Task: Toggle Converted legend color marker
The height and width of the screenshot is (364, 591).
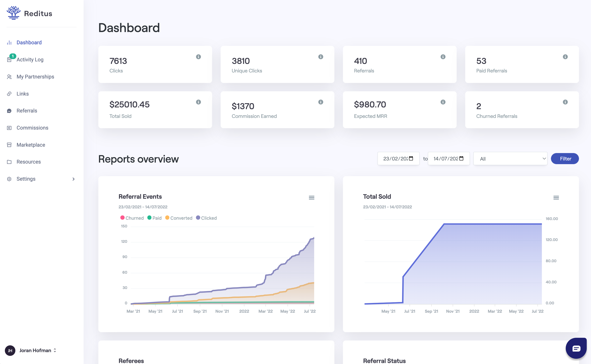Action: click(x=167, y=218)
